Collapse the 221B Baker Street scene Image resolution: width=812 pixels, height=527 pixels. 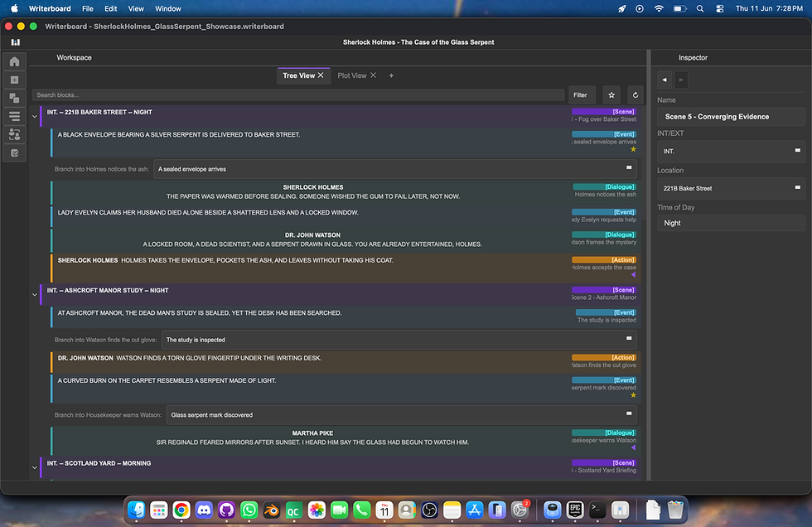[x=35, y=117]
